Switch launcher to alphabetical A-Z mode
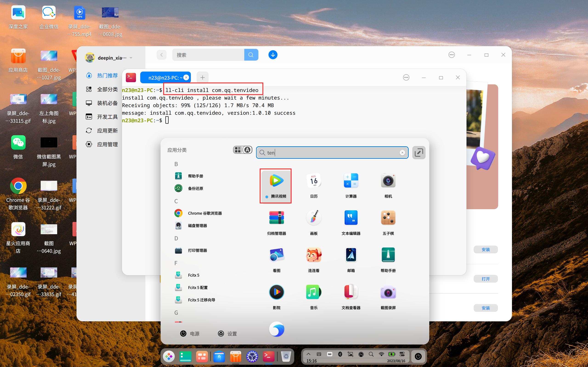 [247, 150]
